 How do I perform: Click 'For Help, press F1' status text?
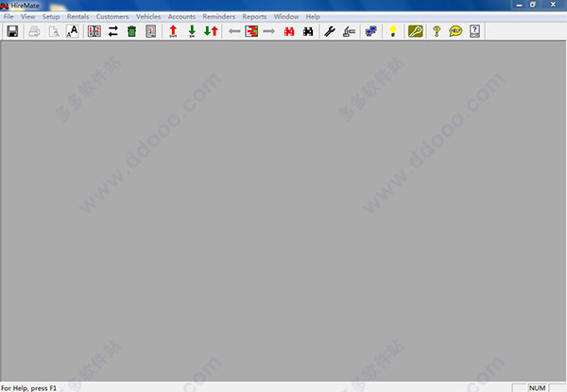point(29,388)
